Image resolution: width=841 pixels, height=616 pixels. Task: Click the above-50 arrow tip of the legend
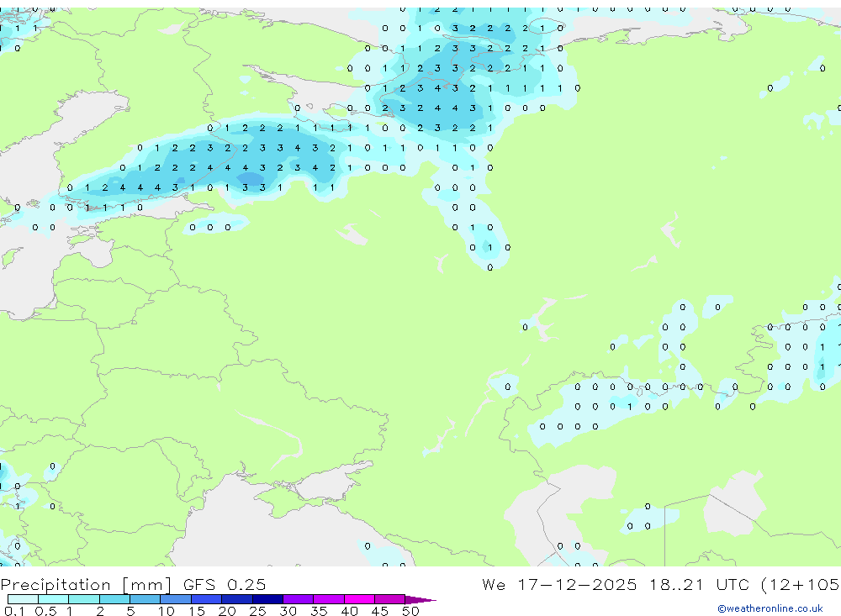pyautogui.click(x=420, y=600)
